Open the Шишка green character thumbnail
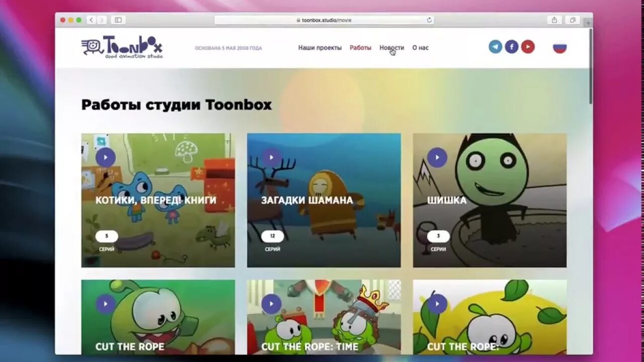This screenshot has width=644, height=362. [490, 200]
